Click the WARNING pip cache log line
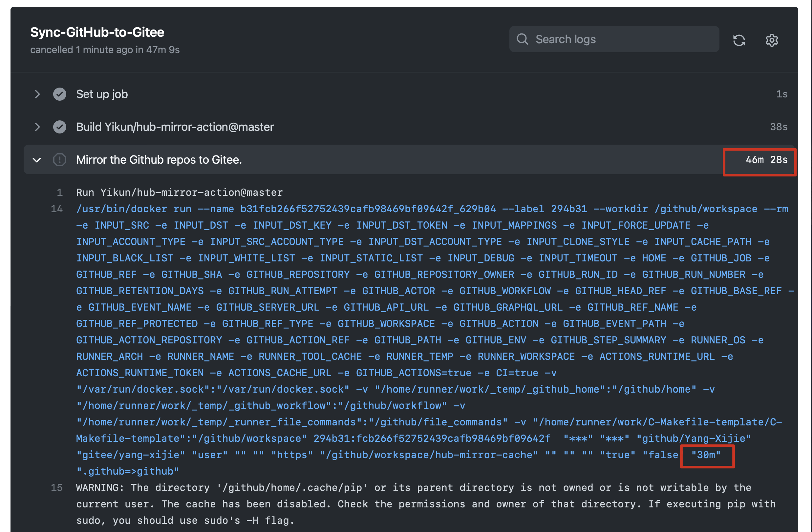The width and height of the screenshot is (812, 532). pyautogui.click(x=426, y=504)
